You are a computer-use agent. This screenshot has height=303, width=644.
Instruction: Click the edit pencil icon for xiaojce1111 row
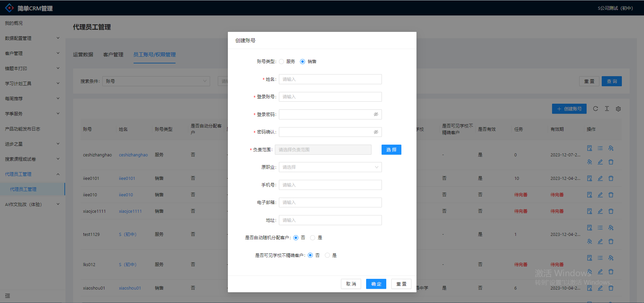point(600,211)
